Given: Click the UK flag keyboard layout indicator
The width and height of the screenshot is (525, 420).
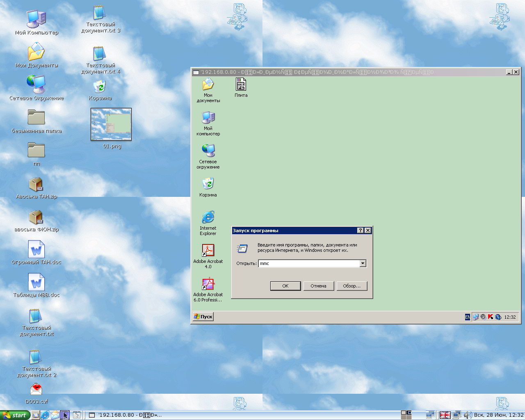Looking at the screenshot, I should point(445,415).
